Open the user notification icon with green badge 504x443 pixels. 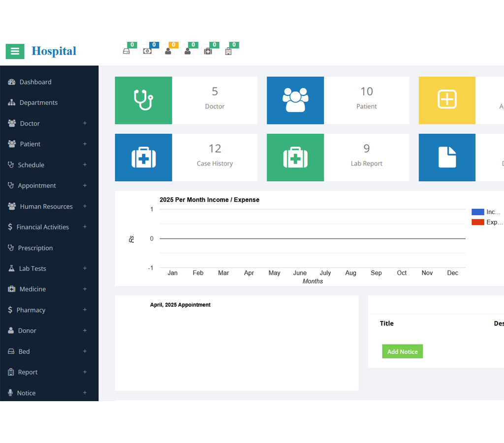point(188,51)
